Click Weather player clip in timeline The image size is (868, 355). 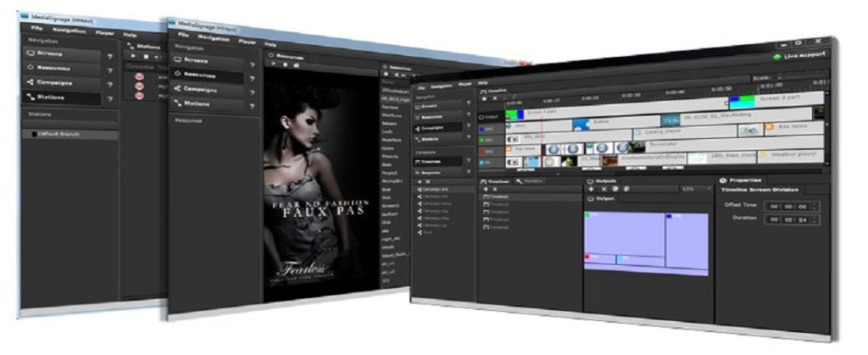[x=790, y=157]
